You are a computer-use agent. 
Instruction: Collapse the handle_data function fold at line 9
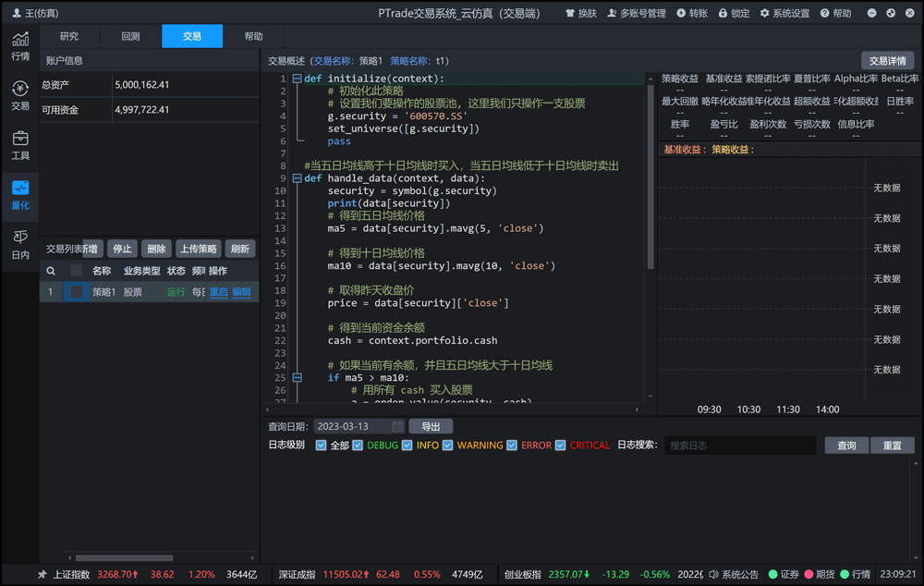pyautogui.click(x=297, y=178)
